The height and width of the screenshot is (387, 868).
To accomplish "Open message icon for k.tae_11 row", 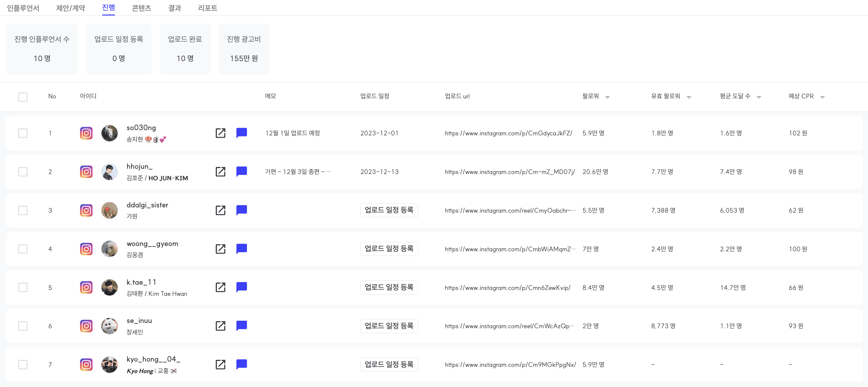I will click(x=242, y=287).
